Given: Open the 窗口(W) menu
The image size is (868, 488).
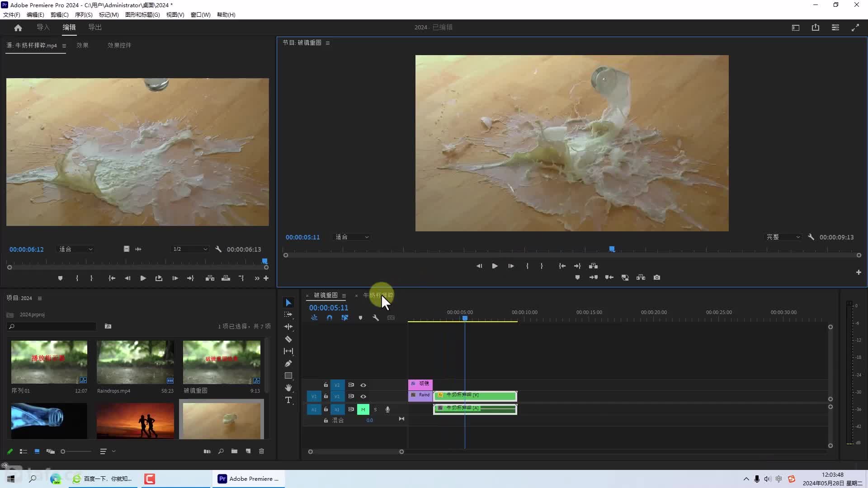Looking at the screenshot, I should [x=201, y=14].
